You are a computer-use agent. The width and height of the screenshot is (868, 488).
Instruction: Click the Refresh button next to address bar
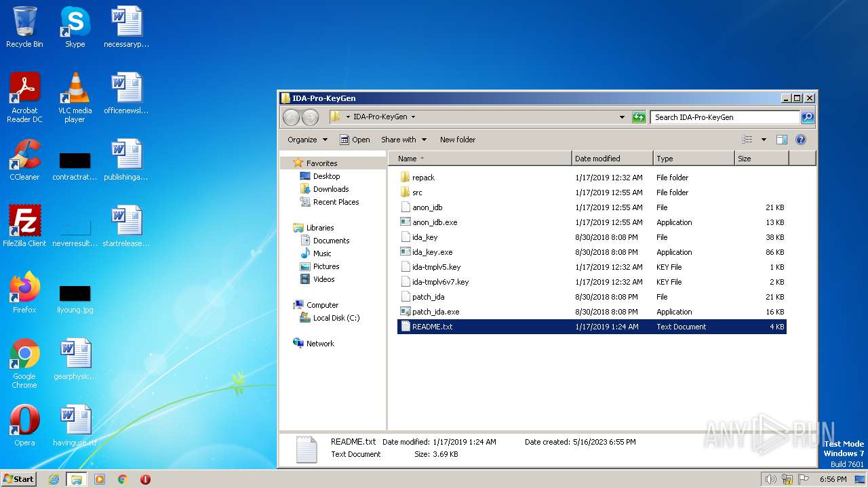(x=639, y=117)
